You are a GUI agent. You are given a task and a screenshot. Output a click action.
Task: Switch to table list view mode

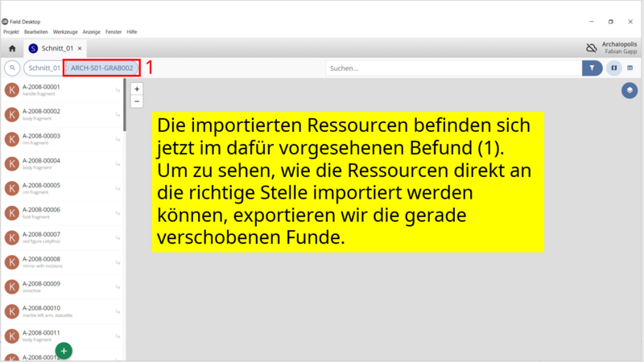pos(630,68)
